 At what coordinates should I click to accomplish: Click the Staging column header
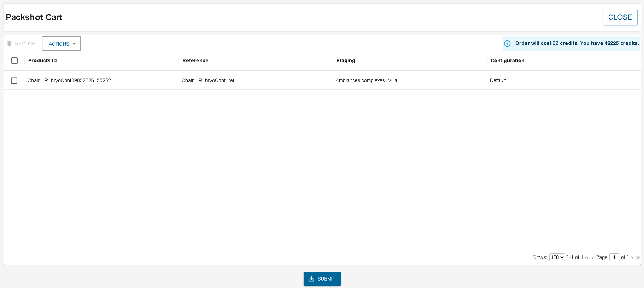click(x=346, y=61)
